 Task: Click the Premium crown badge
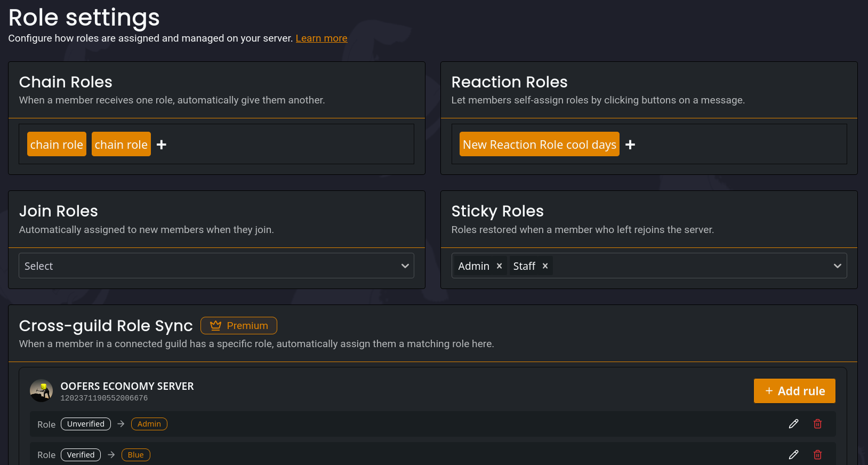pos(238,325)
